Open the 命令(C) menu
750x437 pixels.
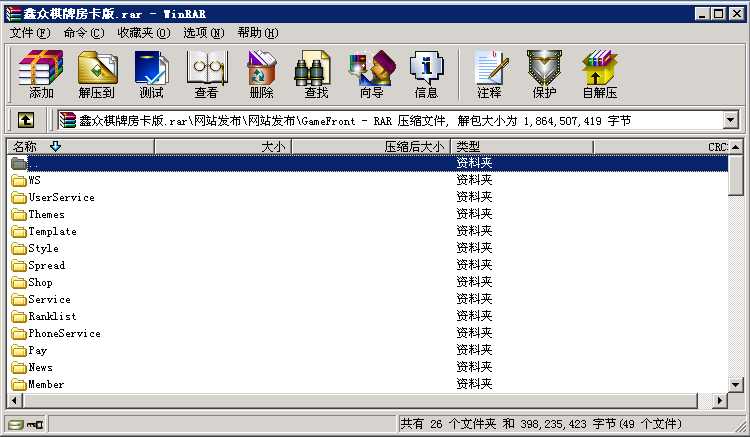click(x=84, y=33)
